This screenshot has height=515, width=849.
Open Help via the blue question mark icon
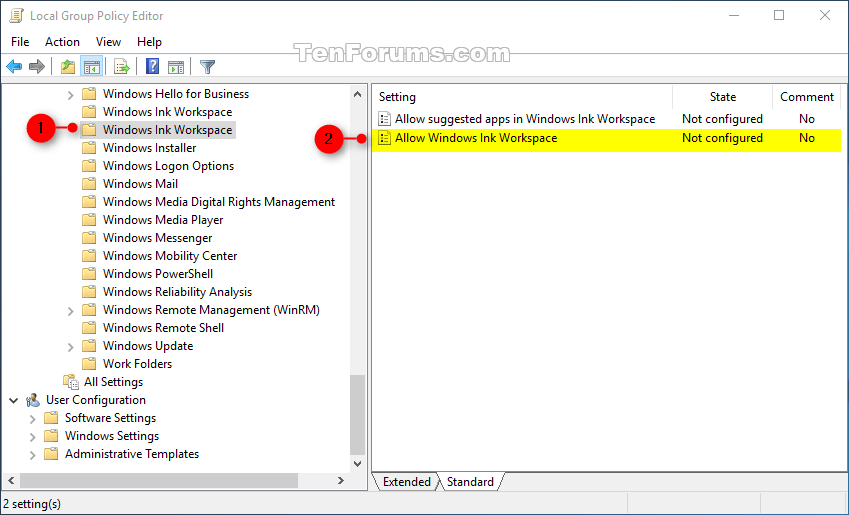[153, 66]
